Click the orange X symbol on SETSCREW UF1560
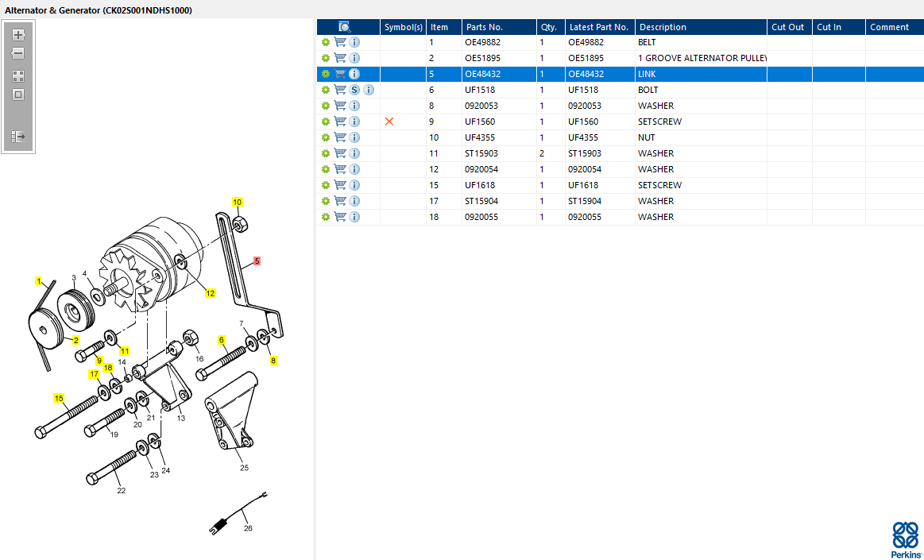Screen dimensions: 924x560 click(x=389, y=122)
